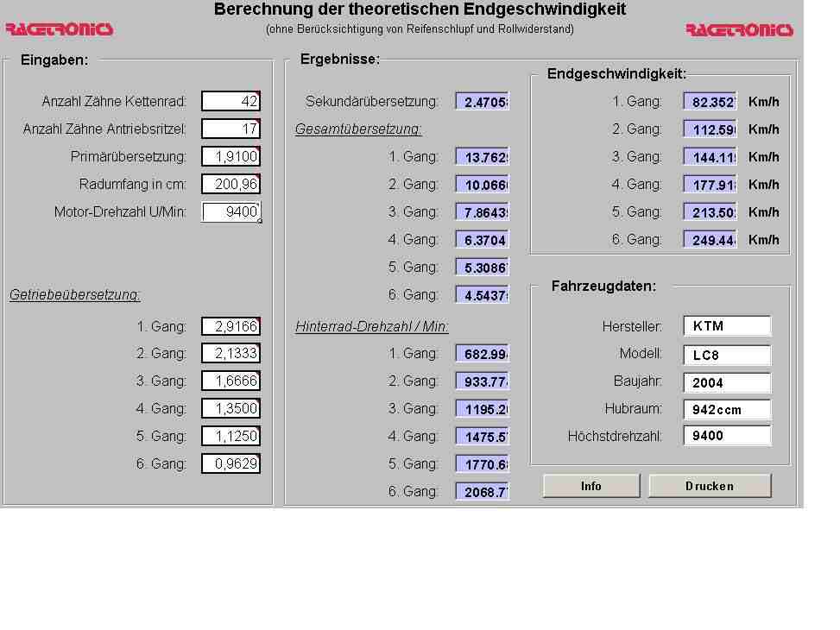Select Getriebeübersetzung 6. Gang input 0,9629

pyautogui.click(x=231, y=463)
